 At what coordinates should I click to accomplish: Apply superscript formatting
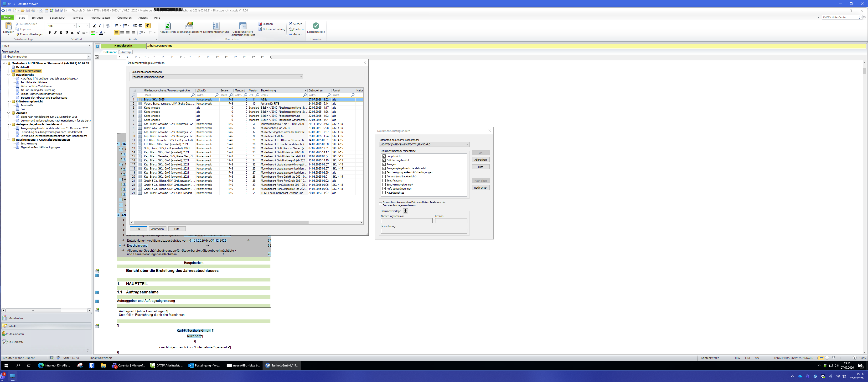coord(78,33)
